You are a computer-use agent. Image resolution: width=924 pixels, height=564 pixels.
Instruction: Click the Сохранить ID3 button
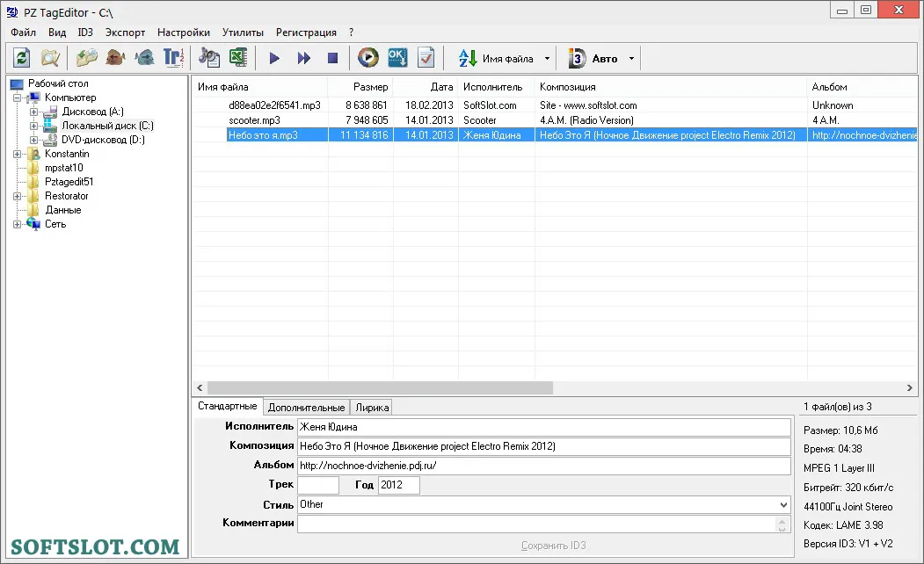click(x=553, y=546)
